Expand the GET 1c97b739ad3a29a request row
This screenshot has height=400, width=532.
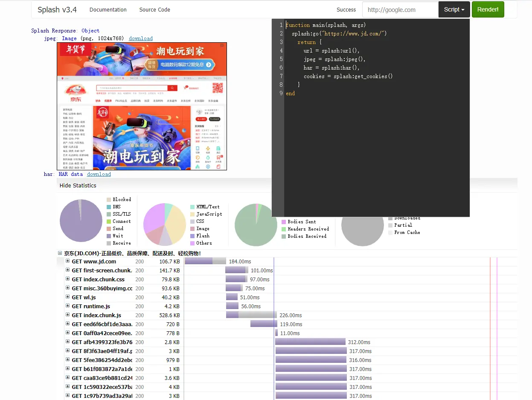coord(67,395)
